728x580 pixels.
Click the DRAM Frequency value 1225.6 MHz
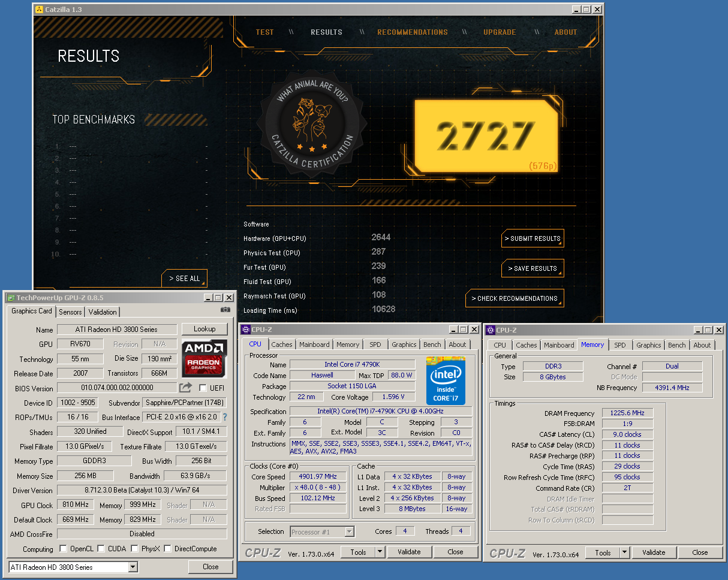627,413
